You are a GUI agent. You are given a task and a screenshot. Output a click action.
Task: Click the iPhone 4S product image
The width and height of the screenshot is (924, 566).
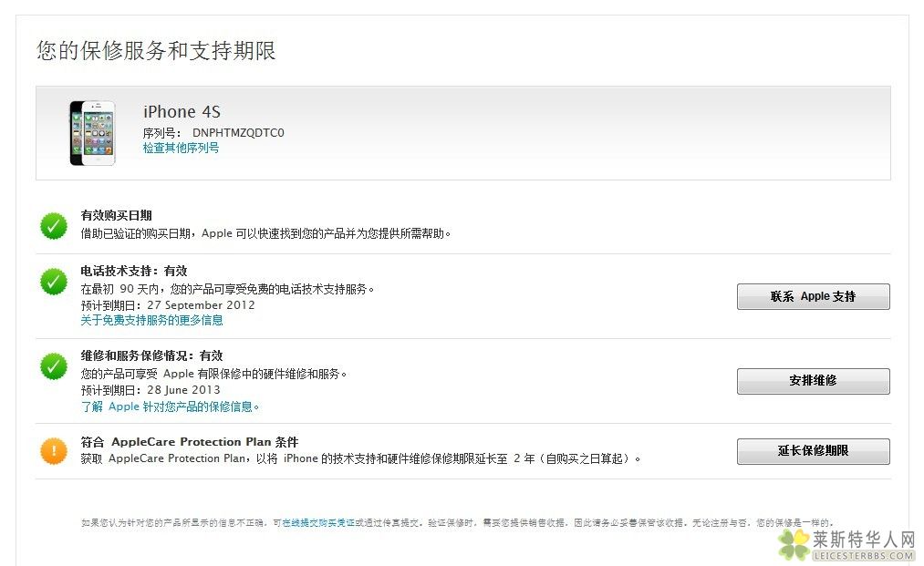tap(92, 133)
